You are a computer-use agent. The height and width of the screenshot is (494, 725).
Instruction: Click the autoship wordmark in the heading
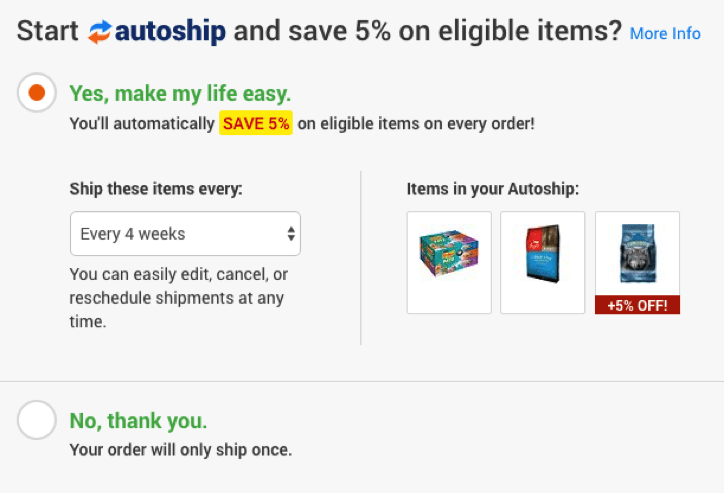(171, 32)
